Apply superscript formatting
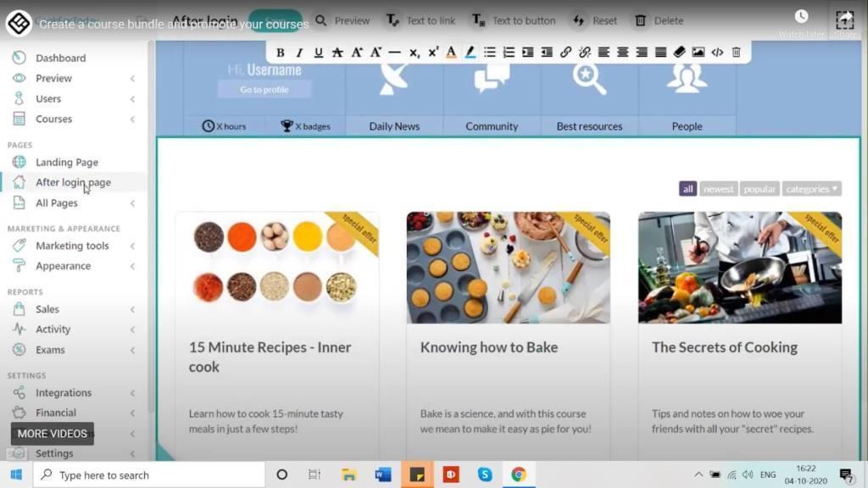 click(x=433, y=53)
